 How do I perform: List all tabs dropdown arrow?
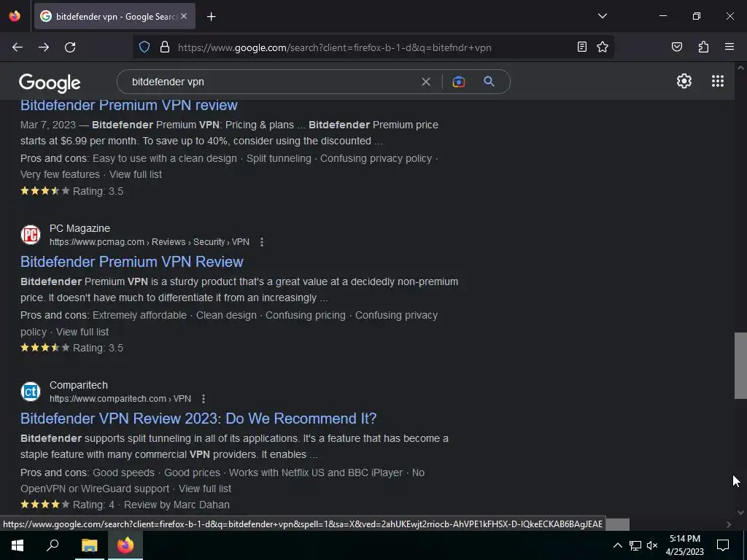pyautogui.click(x=602, y=16)
